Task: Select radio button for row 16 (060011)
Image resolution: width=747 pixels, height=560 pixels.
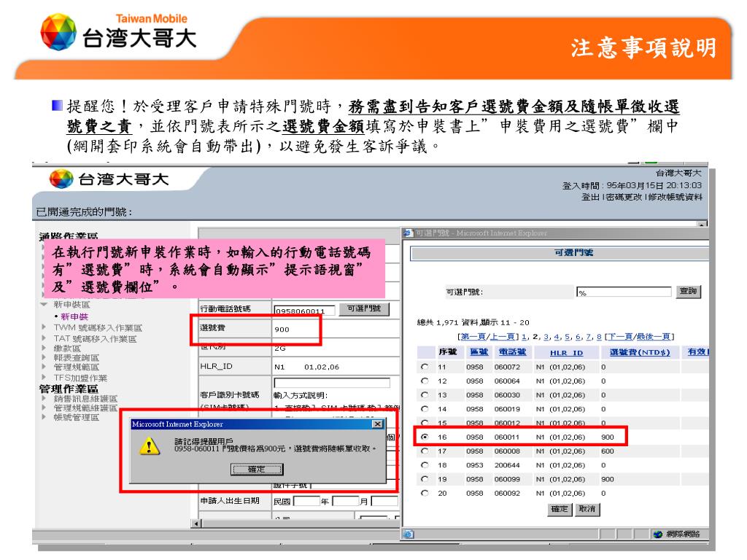Action: tap(425, 437)
